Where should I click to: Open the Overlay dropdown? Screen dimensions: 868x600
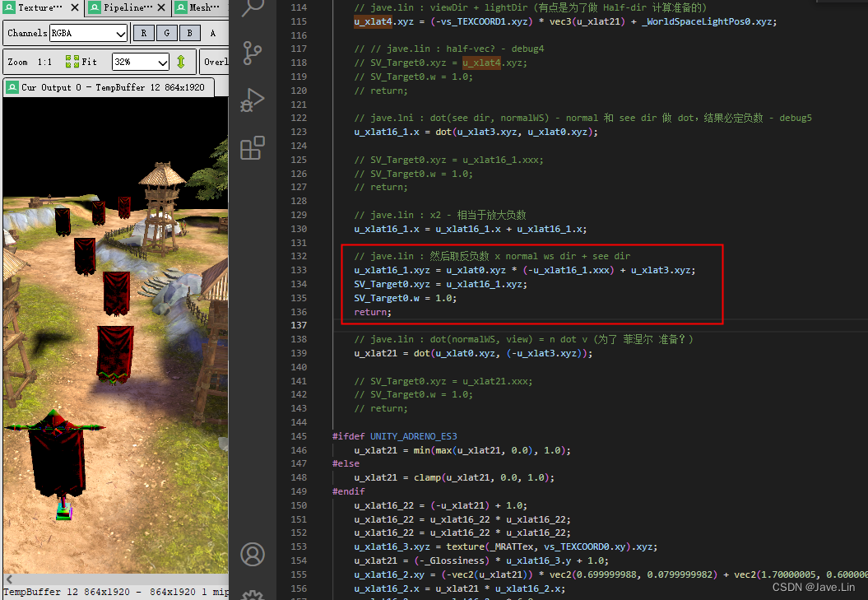215,61
